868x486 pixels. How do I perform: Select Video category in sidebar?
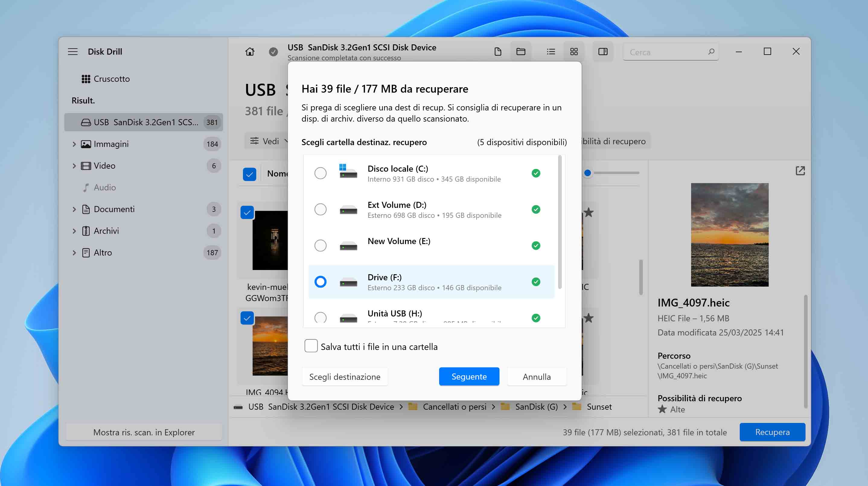144,166
